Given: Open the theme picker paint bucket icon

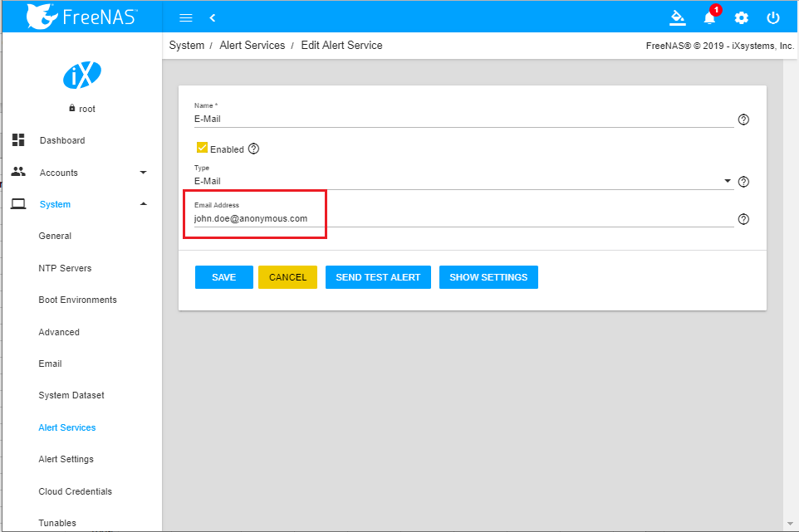Looking at the screenshot, I should (678, 17).
